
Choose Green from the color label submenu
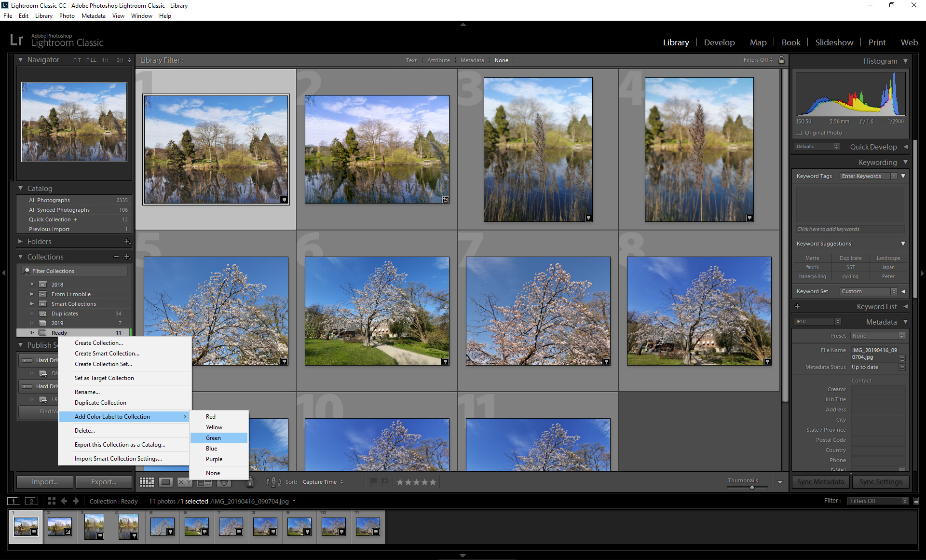214,437
